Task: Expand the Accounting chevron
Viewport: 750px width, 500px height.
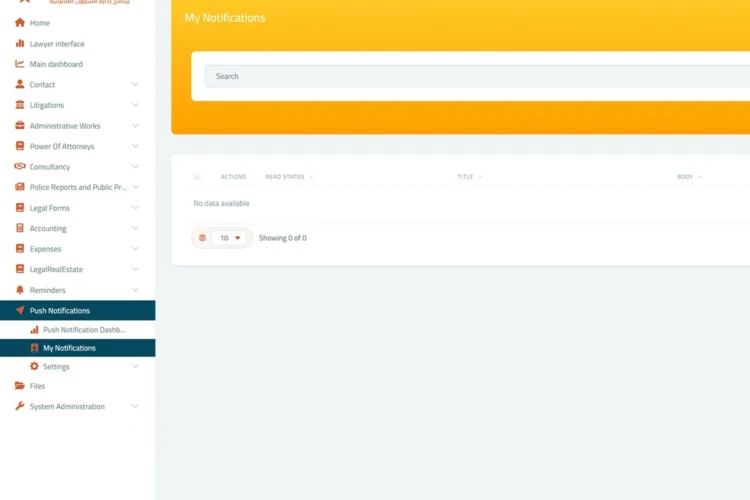Action: [135, 228]
